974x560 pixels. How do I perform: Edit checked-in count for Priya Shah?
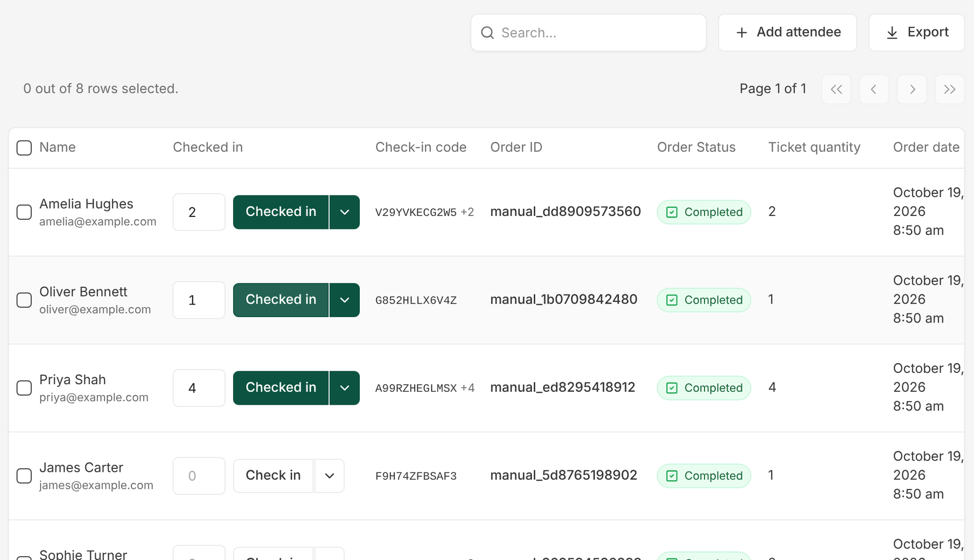[199, 388]
